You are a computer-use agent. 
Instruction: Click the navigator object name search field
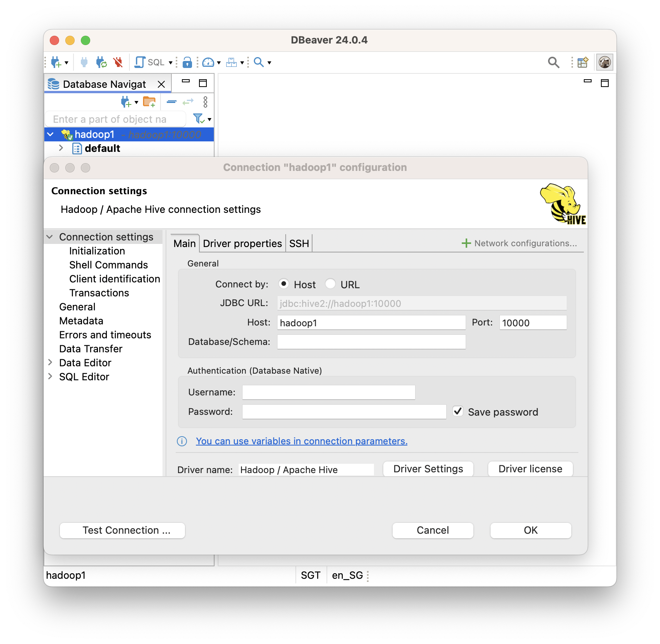[115, 119]
